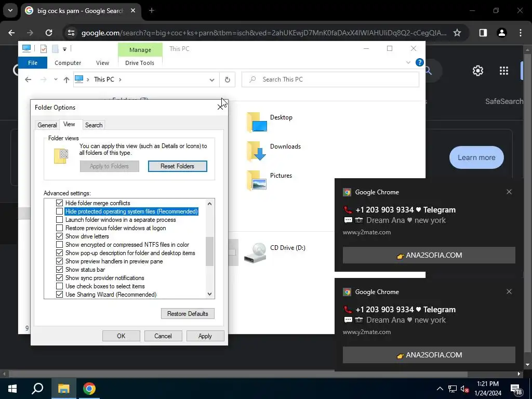Click the Chrome address bar URL

point(264,33)
